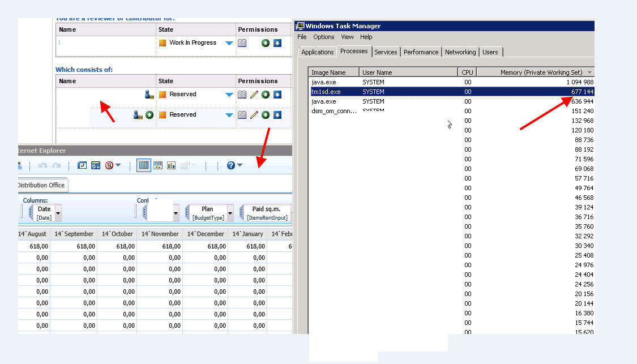
Task: Click the redo toolbar icon
Action: pos(56,165)
